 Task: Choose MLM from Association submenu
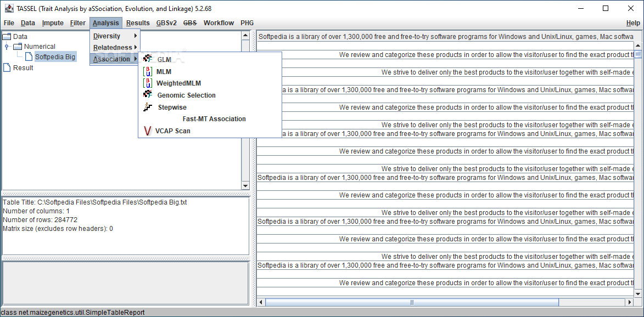pos(210,71)
